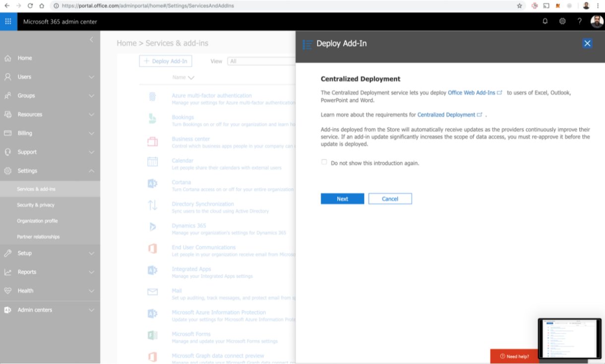Click the Directory Synchronization arrows icon
Viewport: 605px width, 364px height.
[x=153, y=205]
